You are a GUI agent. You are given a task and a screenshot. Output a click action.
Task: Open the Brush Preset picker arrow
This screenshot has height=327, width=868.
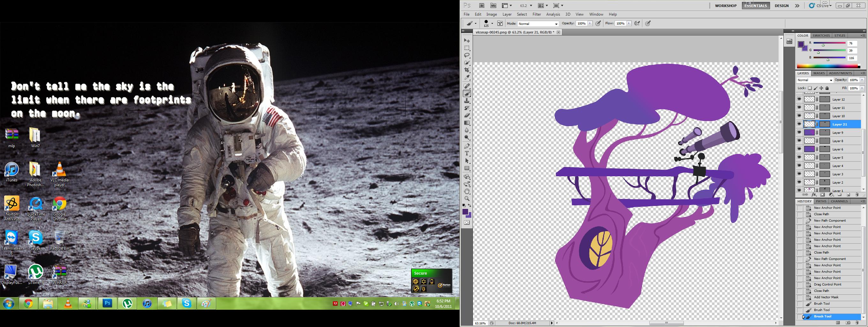[492, 24]
